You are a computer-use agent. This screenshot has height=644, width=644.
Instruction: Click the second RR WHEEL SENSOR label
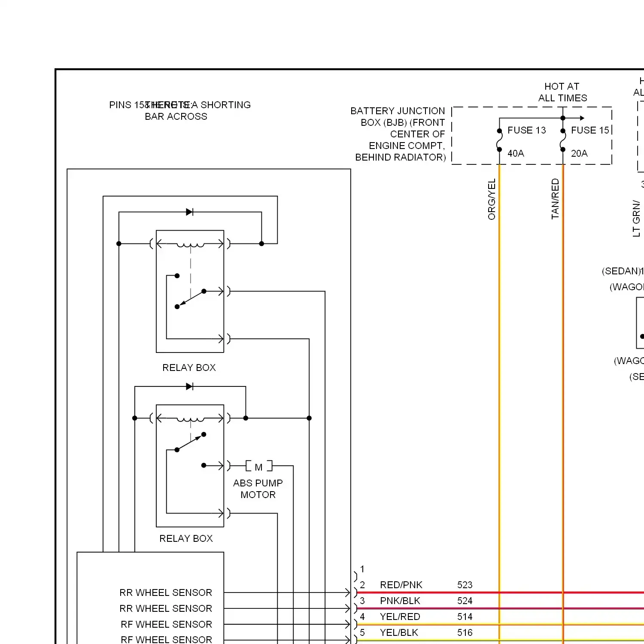coord(166,608)
